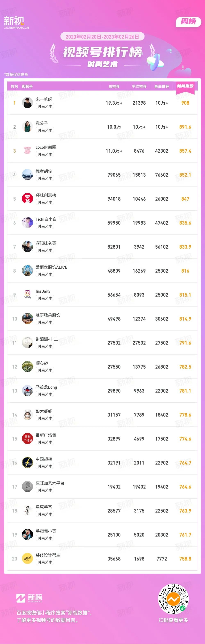The image size is (205, 644).
Task: Open the Ticki小白 account name
Action: coord(46,219)
